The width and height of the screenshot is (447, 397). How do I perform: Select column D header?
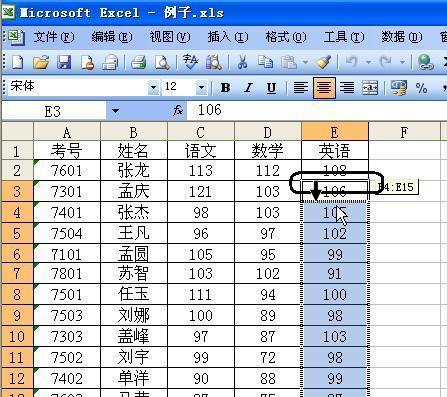click(268, 132)
